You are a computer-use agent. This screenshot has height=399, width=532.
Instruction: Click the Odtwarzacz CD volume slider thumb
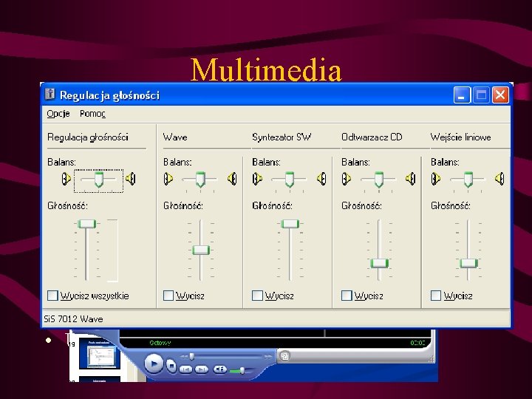click(x=379, y=263)
